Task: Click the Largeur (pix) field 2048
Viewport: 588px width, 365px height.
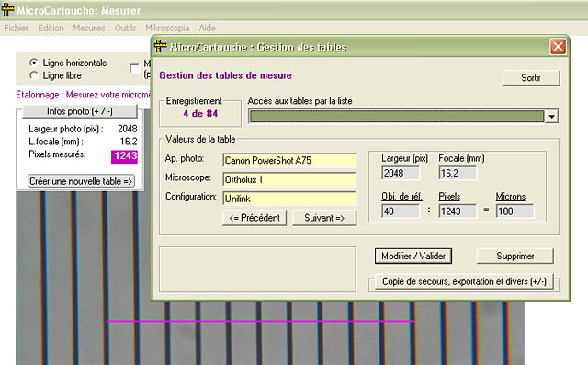Action: tap(401, 173)
